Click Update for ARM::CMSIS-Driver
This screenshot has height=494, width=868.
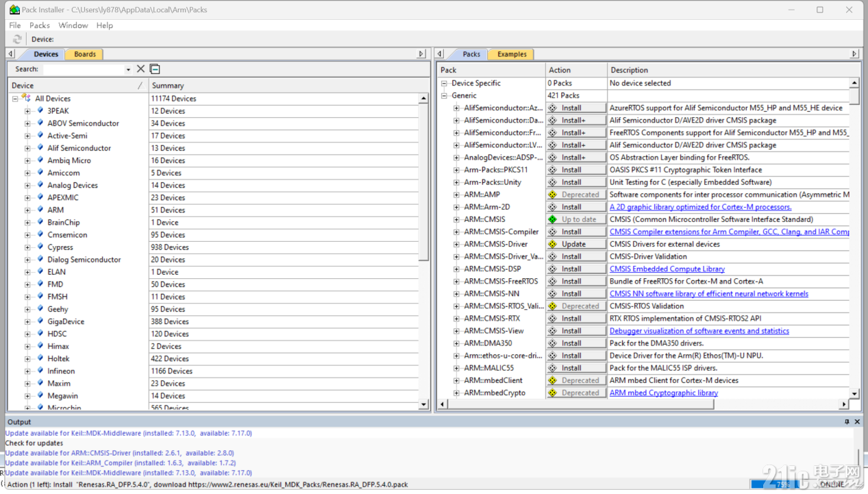pos(575,243)
